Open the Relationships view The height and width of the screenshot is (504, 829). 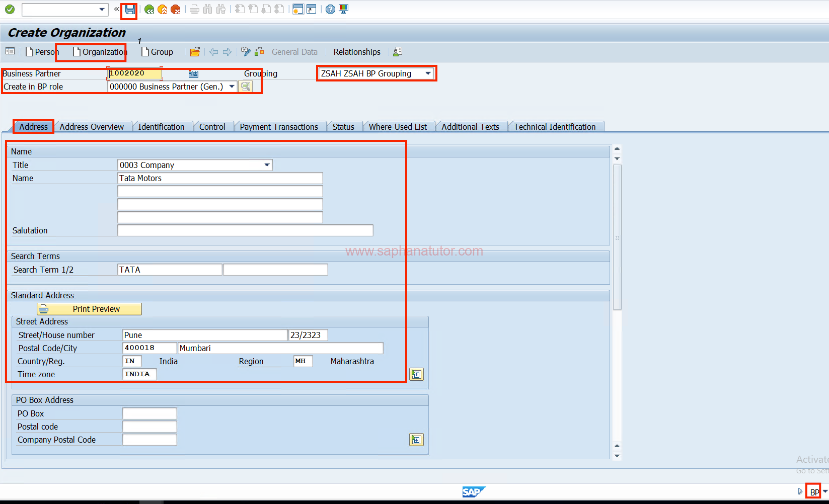(x=357, y=52)
